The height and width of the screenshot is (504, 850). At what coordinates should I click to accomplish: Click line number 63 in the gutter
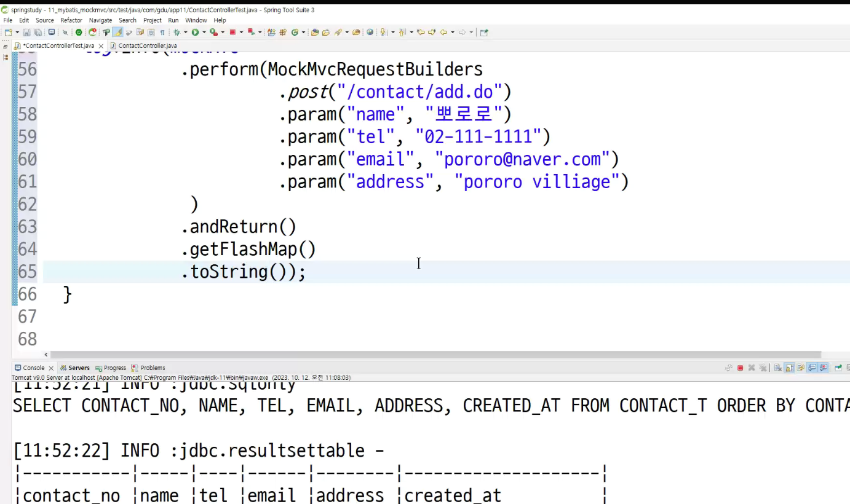point(27,227)
